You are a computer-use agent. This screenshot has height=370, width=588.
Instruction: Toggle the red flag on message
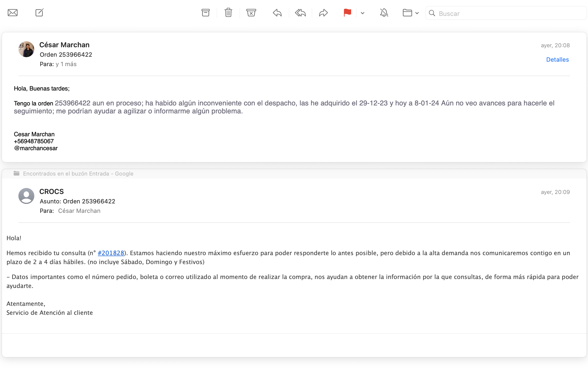coord(347,13)
